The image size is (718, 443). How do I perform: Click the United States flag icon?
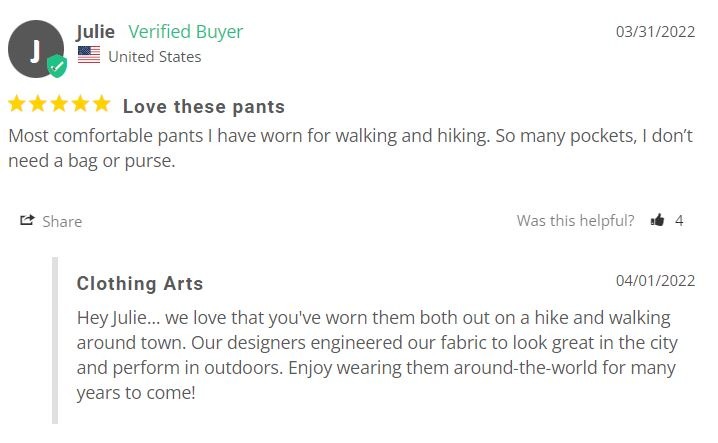pos(89,55)
